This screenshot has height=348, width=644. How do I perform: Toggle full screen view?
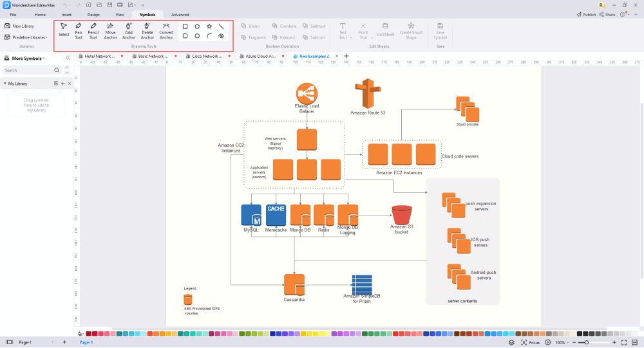click(624, 342)
